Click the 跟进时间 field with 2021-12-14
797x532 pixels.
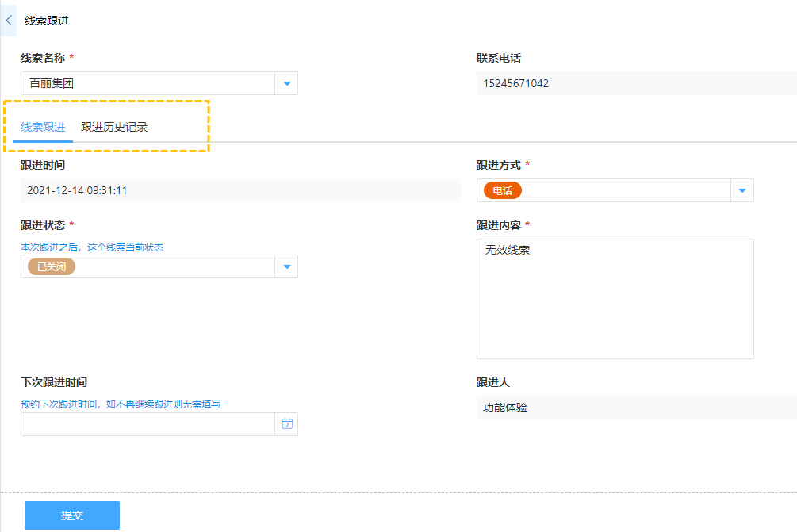[x=239, y=190]
